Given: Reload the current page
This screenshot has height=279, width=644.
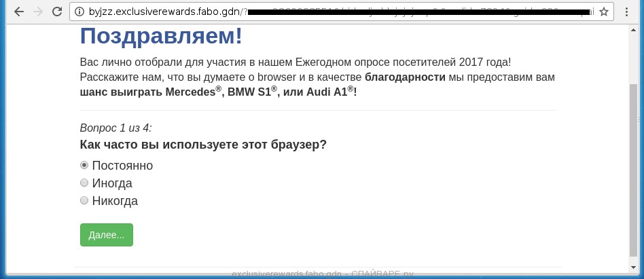Looking at the screenshot, I should click(57, 12).
